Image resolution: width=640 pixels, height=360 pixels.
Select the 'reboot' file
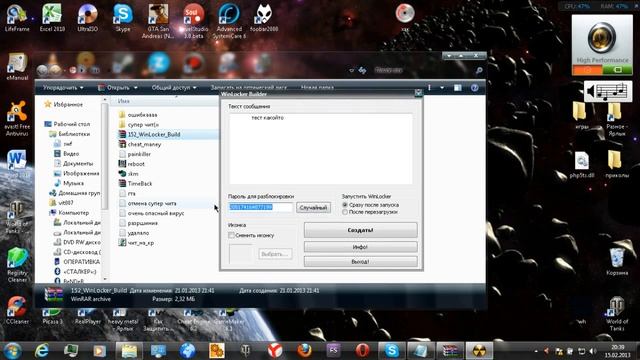136,164
